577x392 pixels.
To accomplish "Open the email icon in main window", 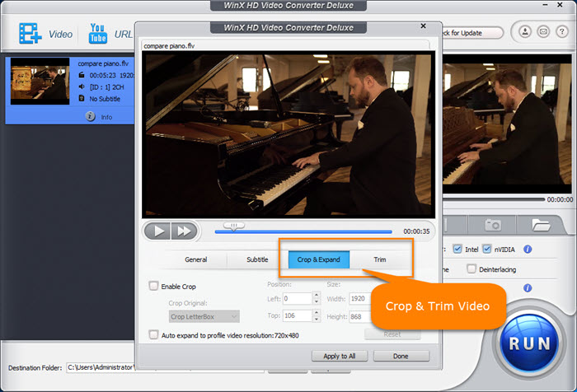I will point(543,31).
